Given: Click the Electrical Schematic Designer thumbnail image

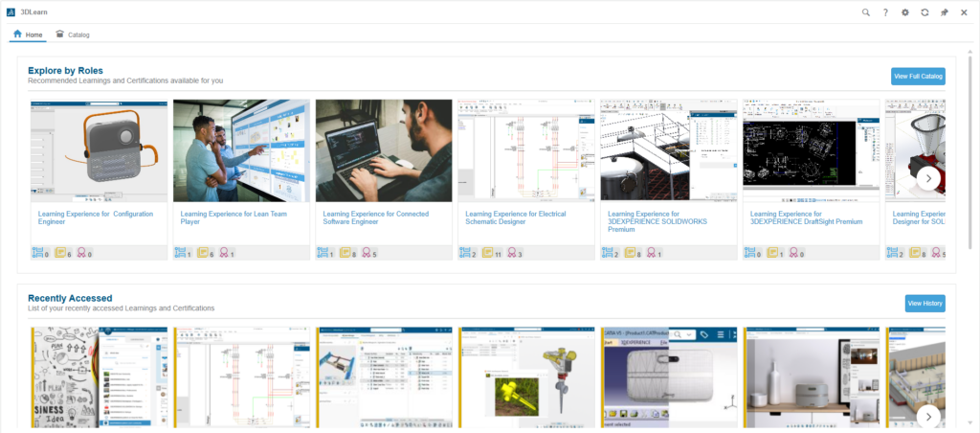Looking at the screenshot, I should coord(526,150).
